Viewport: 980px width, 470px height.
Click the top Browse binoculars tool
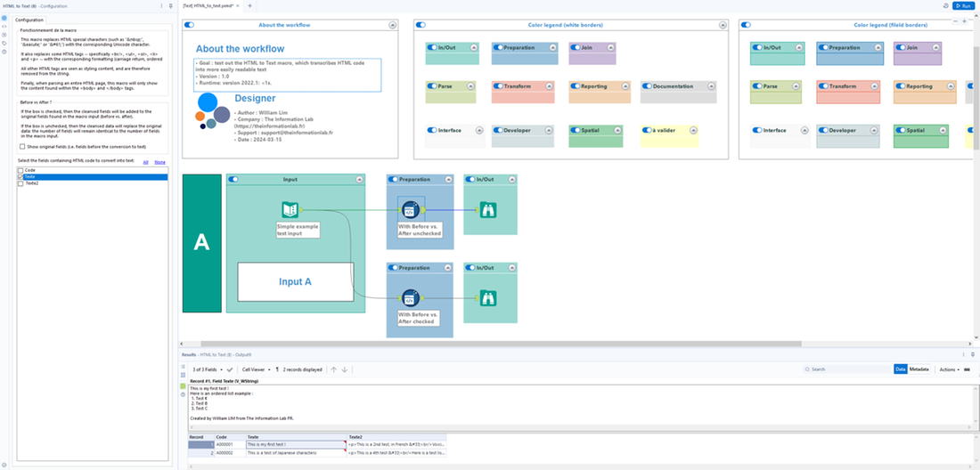point(488,211)
